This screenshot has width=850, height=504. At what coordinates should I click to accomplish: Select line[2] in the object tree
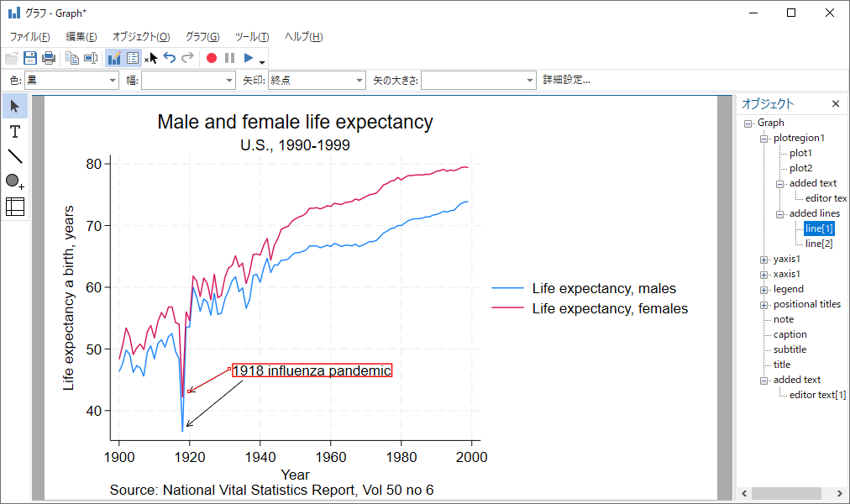(819, 244)
